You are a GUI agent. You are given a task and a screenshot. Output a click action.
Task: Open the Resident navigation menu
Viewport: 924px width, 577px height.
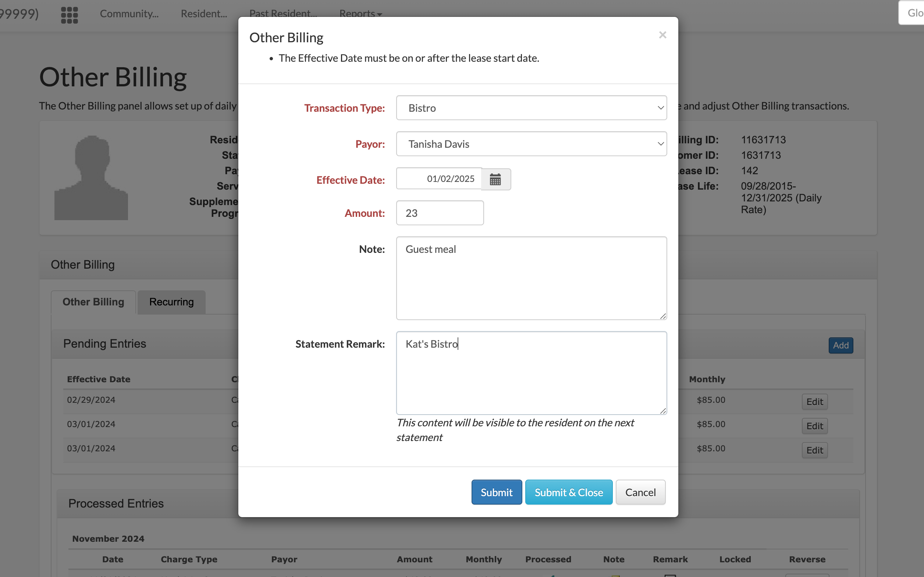[203, 14]
